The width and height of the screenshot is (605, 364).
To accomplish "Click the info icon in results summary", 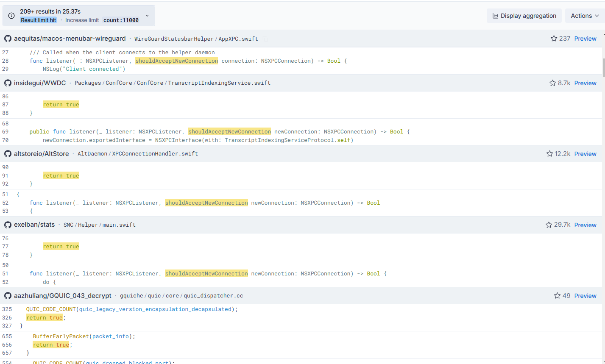I will point(11,16).
